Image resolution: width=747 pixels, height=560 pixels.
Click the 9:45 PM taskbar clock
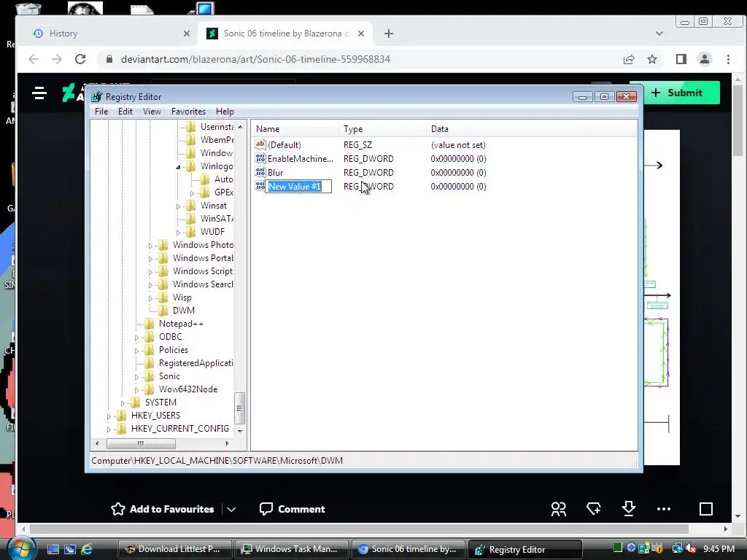coord(719,549)
